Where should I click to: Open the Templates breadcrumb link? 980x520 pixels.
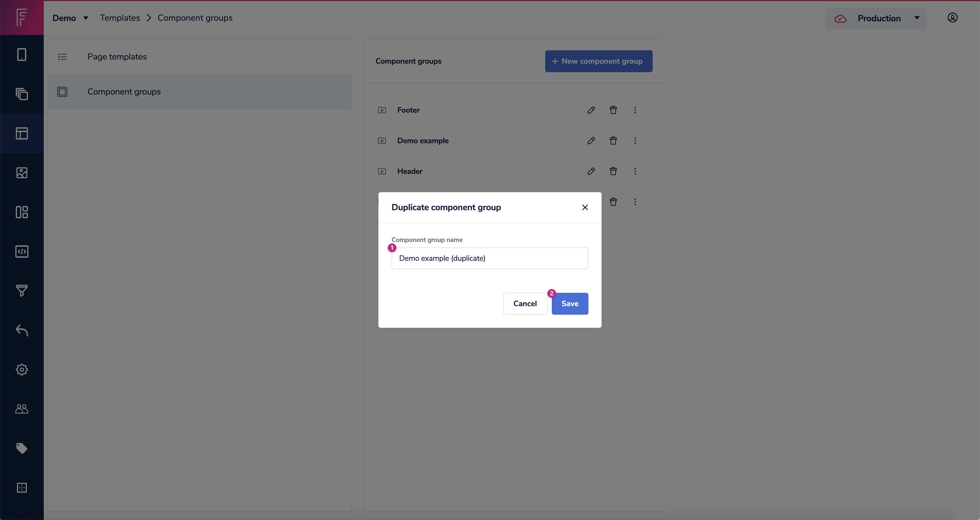pos(120,17)
